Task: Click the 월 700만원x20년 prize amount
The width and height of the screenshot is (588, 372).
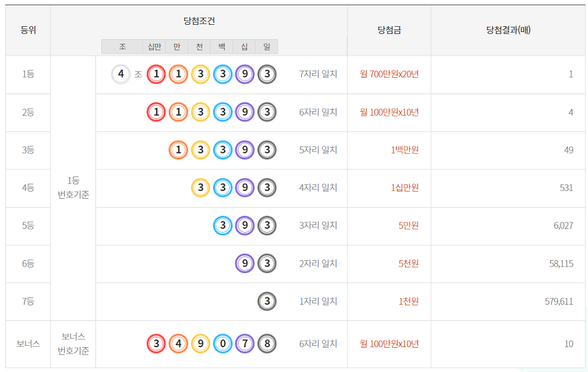Action: [x=389, y=75]
